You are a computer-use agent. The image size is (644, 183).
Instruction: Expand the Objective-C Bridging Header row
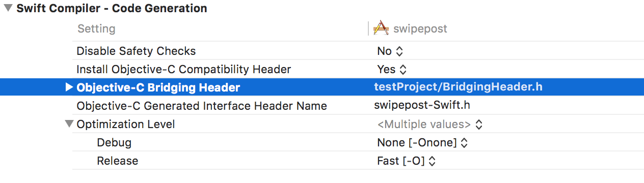tap(69, 87)
